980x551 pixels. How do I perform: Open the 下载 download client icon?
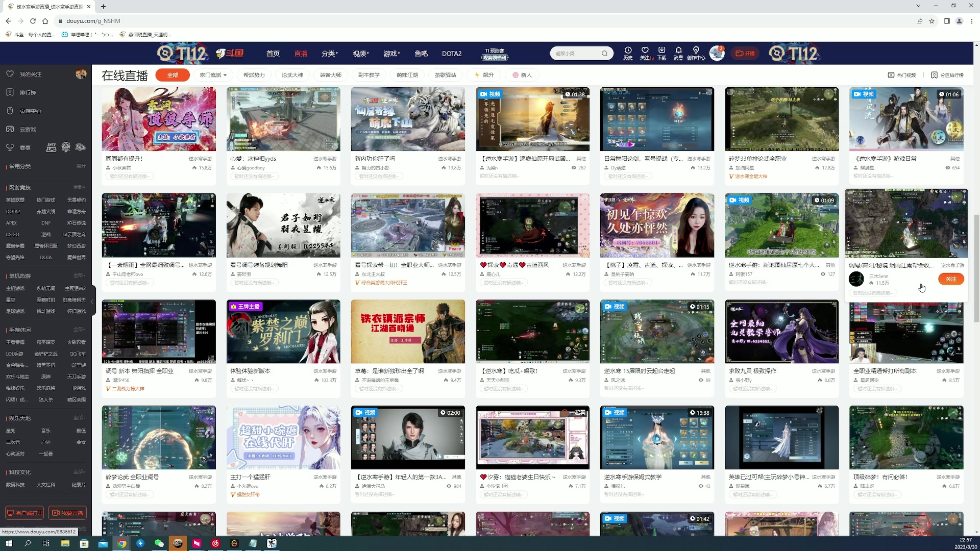pyautogui.click(x=662, y=53)
